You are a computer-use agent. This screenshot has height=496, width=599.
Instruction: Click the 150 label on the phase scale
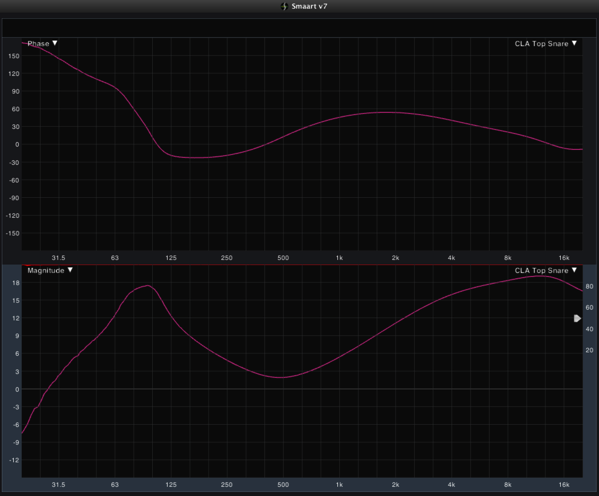(x=14, y=56)
